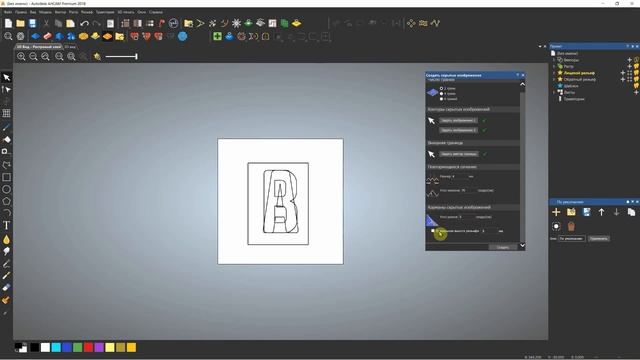Select the third faces radio option
The image size is (640, 360).
(x=441, y=99)
